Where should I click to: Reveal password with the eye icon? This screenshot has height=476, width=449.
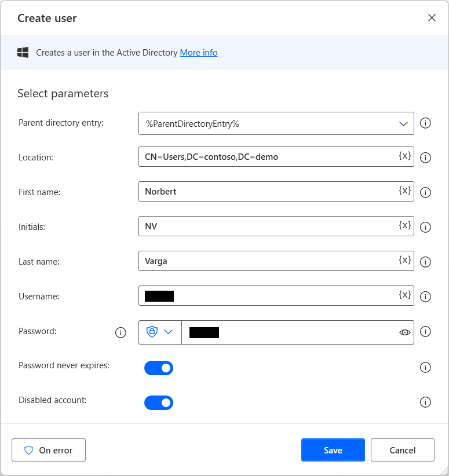[x=404, y=332]
